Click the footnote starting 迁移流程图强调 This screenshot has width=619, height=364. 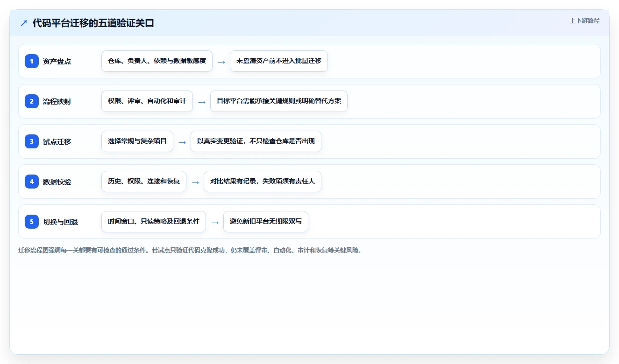[190, 250]
